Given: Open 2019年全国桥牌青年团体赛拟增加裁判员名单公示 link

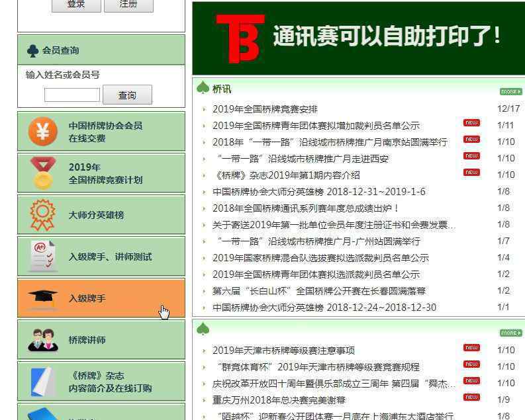Looking at the screenshot, I should pyautogui.click(x=316, y=126).
